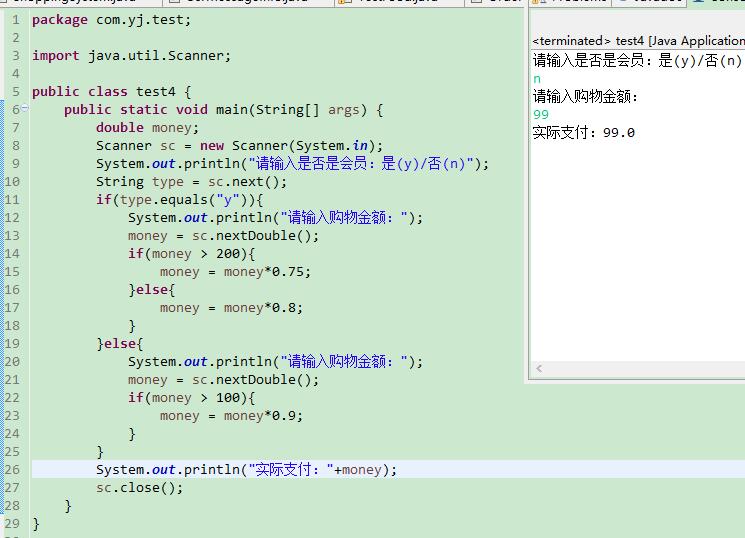Click the println "实际支付："+money line

click(x=246, y=470)
